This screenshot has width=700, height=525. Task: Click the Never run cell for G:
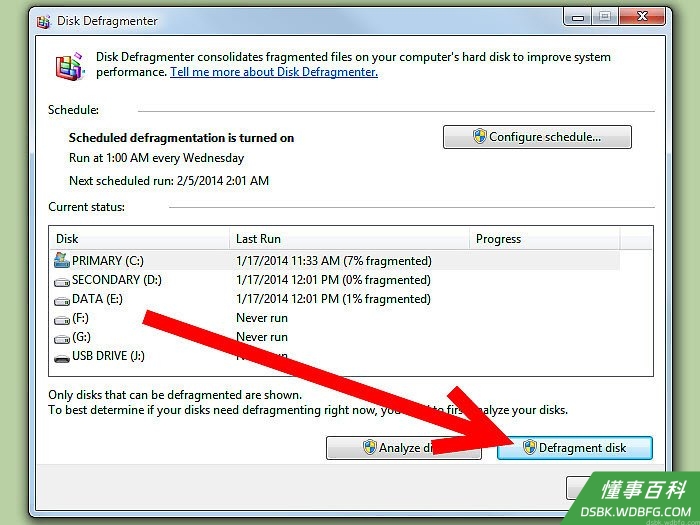point(262,337)
